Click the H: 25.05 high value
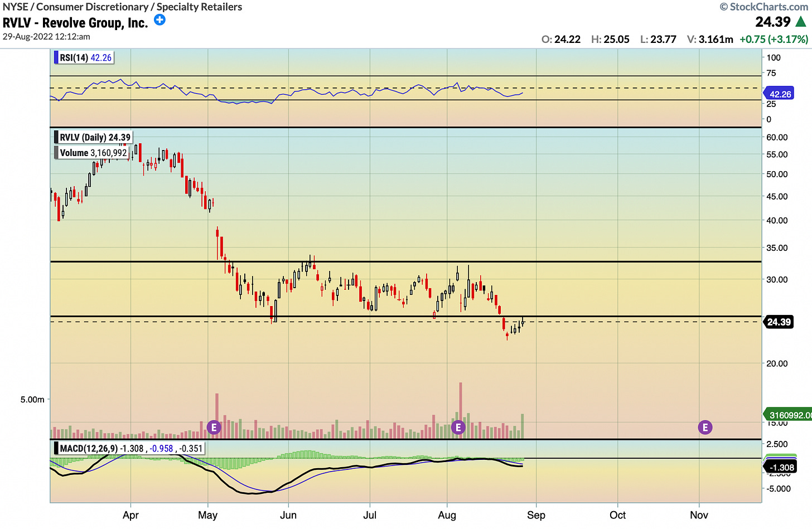The height and width of the screenshot is (529, 812). pyautogui.click(x=610, y=39)
